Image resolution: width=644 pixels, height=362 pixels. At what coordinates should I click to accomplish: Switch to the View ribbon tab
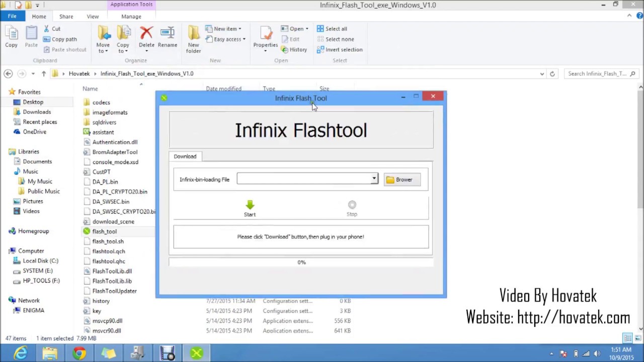[x=93, y=16]
